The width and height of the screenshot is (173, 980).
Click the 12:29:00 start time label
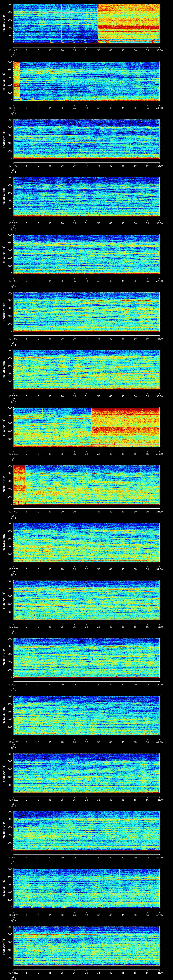(x=14, y=50)
